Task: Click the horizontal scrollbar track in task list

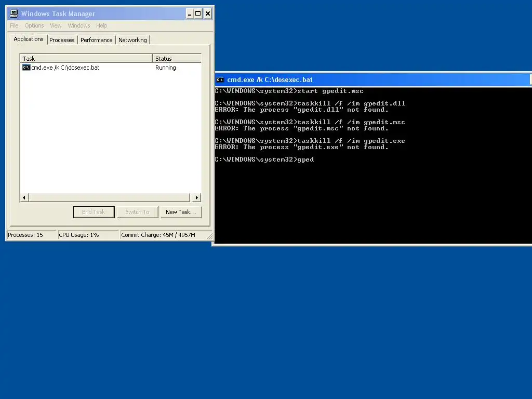Action: pos(109,197)
